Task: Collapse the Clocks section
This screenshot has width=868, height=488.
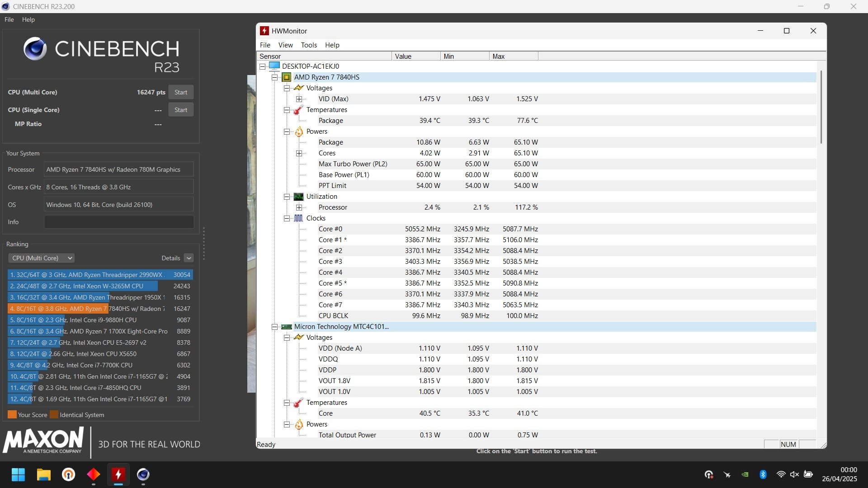Action: coord(287,218)
